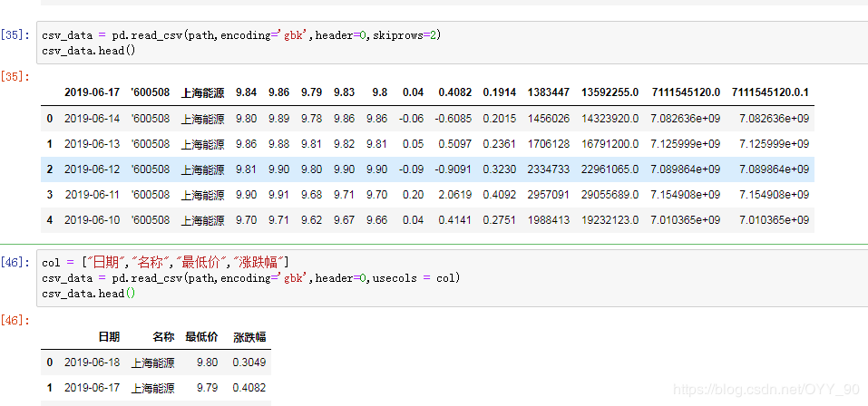
Task: Click the '0.4082' column header in first table
Action: coord(455,92)
